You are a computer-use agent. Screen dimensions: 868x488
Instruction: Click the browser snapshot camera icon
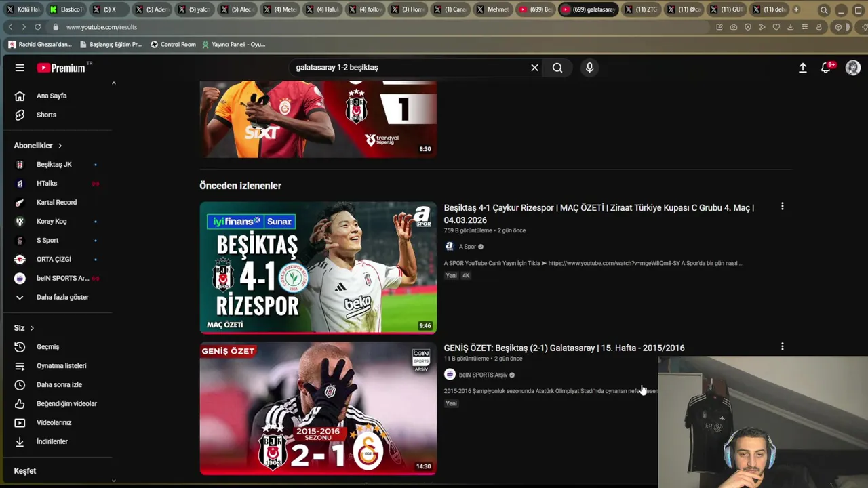pos(734,27)
